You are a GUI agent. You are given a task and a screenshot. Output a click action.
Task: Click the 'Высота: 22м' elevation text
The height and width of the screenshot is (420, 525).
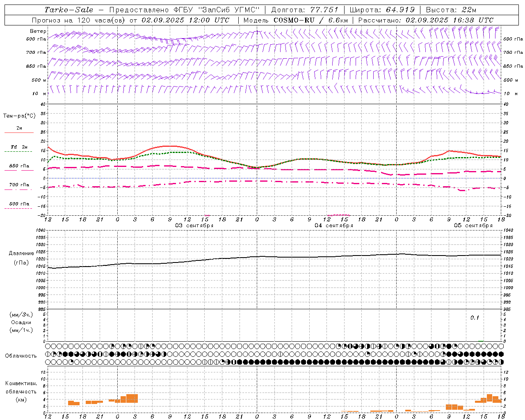(x=451, y=10)
